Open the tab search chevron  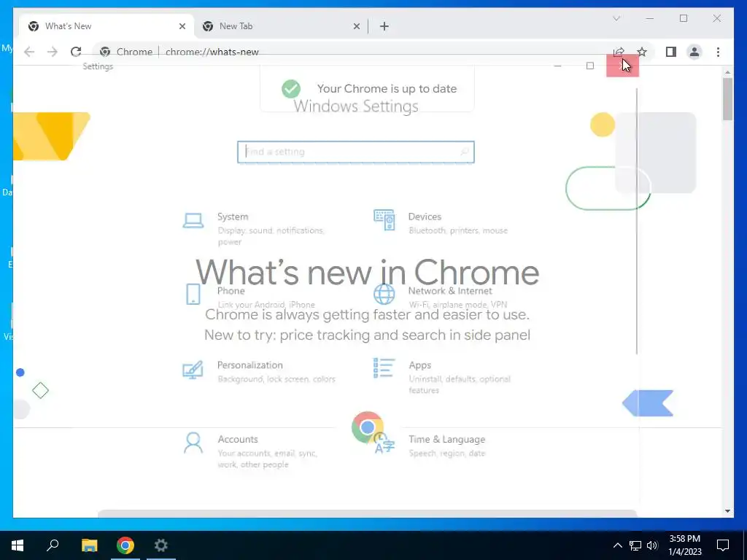616,18
